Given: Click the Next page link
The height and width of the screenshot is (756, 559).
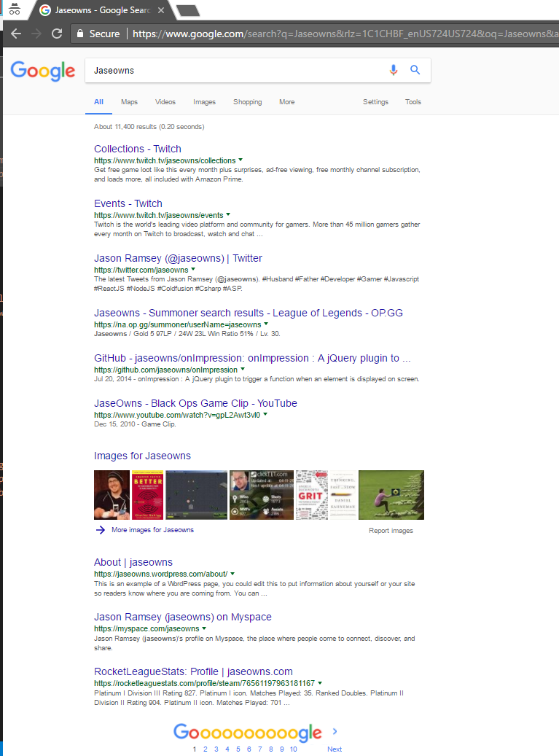Looking at the screenshot, I should point(335,749).
